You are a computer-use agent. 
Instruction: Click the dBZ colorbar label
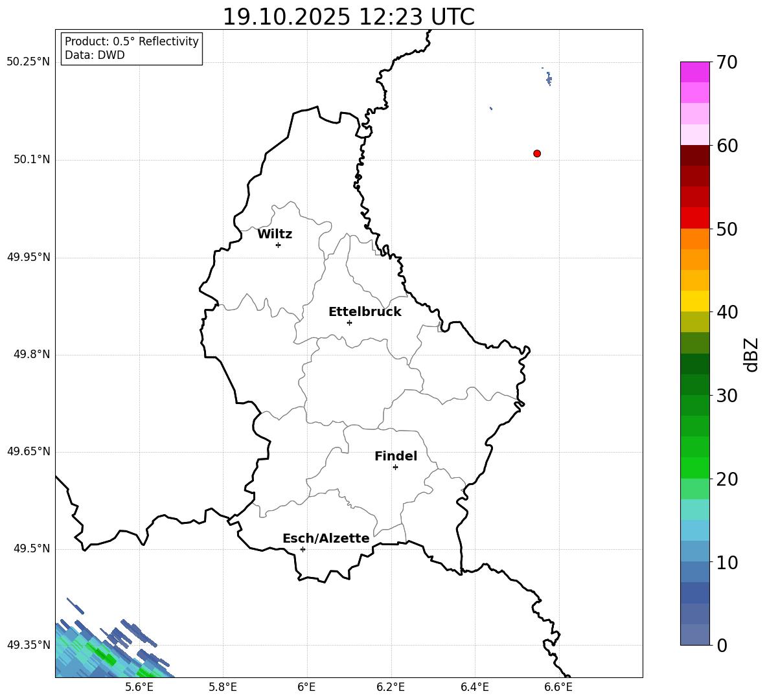tap(751, 354)
